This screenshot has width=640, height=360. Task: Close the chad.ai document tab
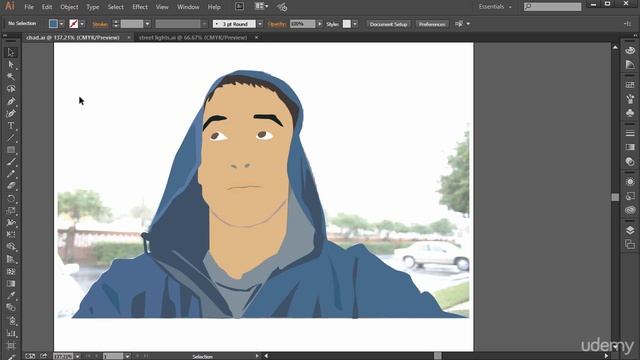129,38
